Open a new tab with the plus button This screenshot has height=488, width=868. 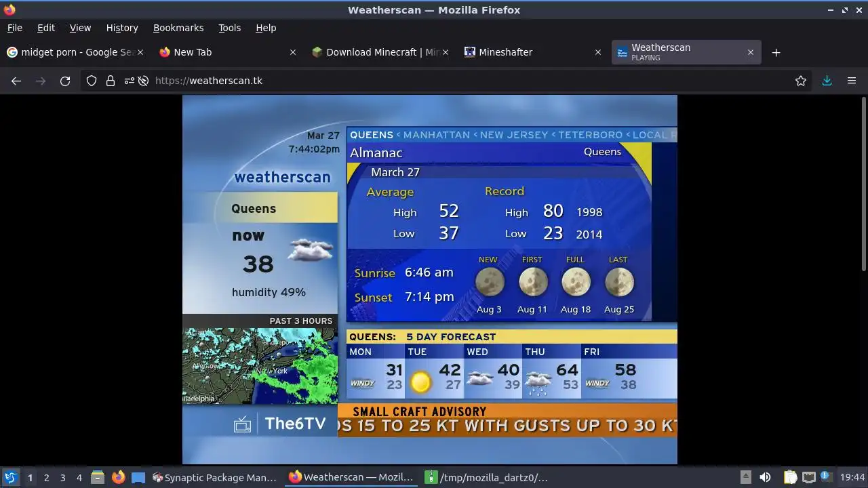[776, 52]
